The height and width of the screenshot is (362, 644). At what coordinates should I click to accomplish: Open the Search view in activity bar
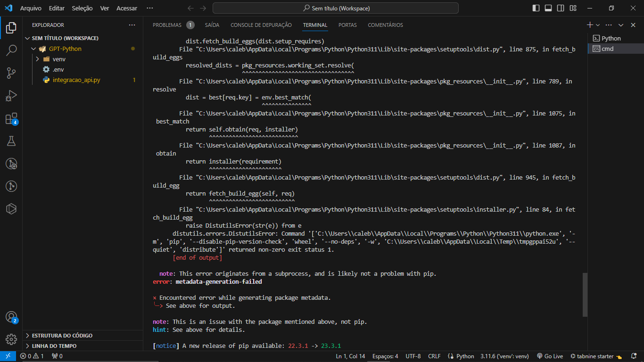coord(11,50)
